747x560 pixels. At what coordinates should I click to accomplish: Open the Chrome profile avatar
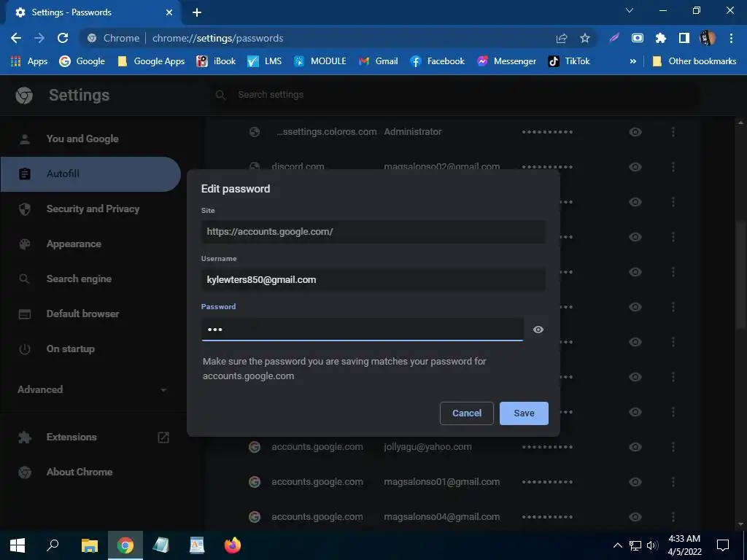point(708,38)
